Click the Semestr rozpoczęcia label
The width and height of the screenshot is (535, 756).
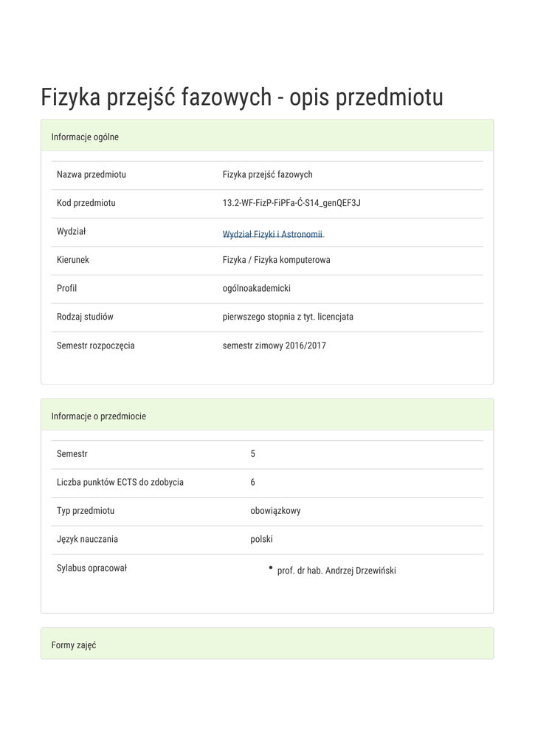(96, 346)
